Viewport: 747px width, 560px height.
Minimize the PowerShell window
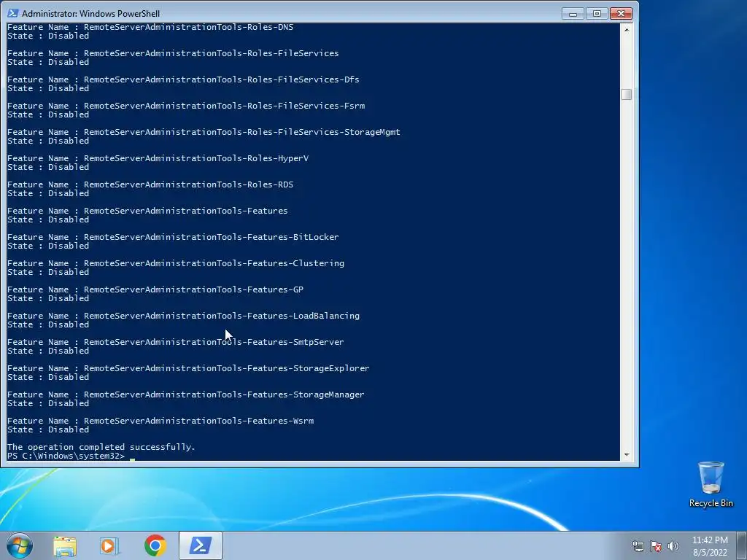click(573, 13)
